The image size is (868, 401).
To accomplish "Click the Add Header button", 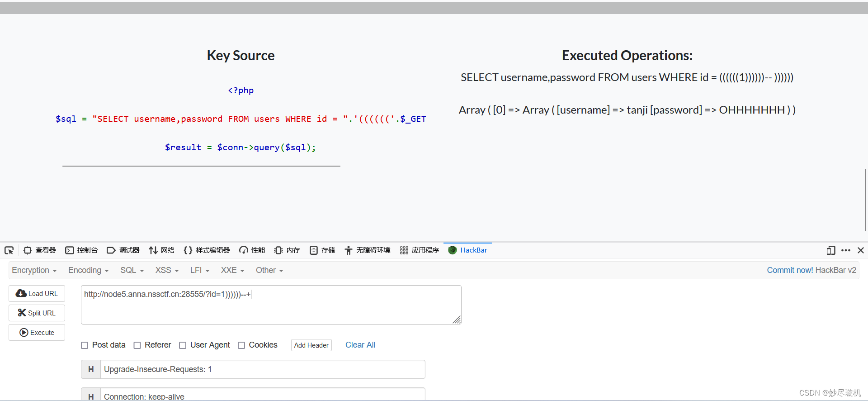I will point(311,345).
